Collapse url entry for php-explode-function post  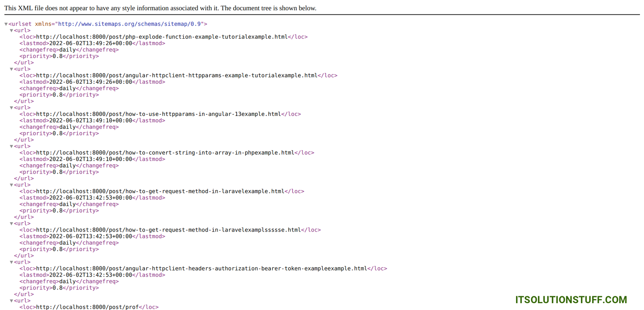(12, 31)
